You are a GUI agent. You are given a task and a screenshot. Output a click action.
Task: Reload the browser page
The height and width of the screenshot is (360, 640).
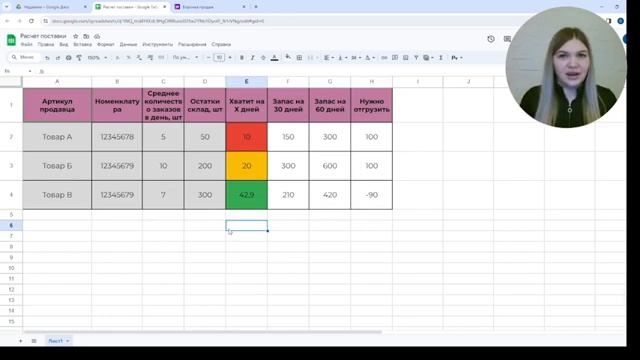pos(31,21)
